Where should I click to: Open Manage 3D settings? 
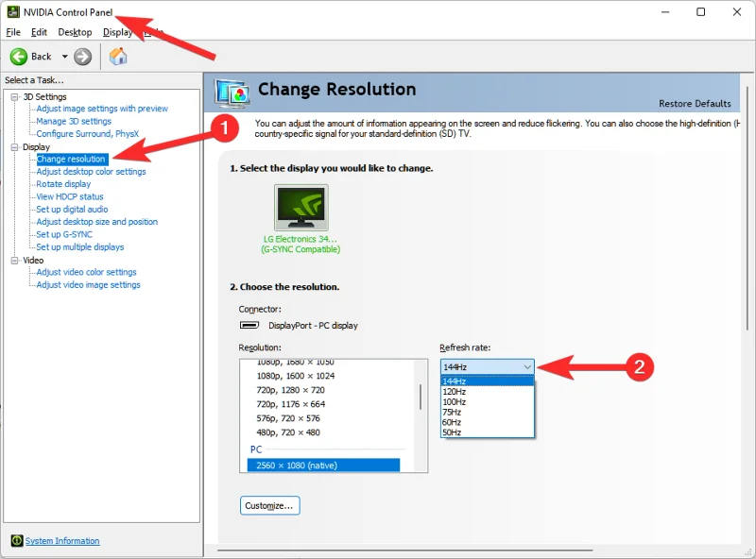[x=74, y=121]
